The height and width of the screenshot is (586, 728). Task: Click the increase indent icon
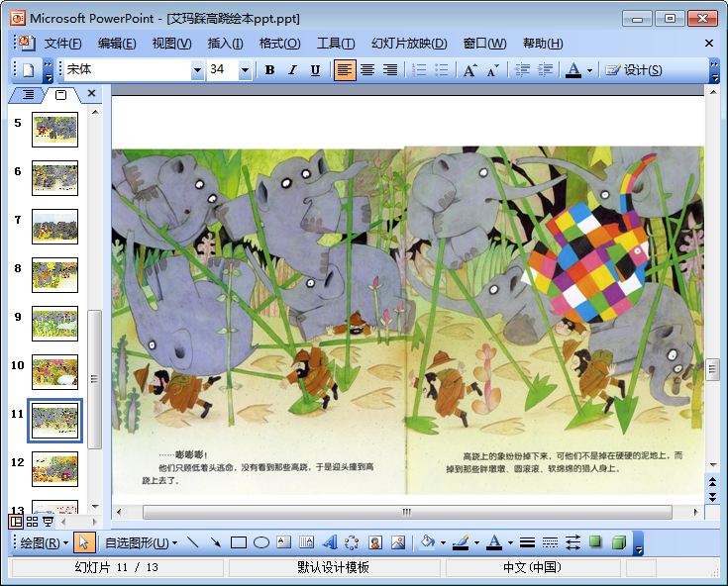pyautogui.click(x=545, y=70)
